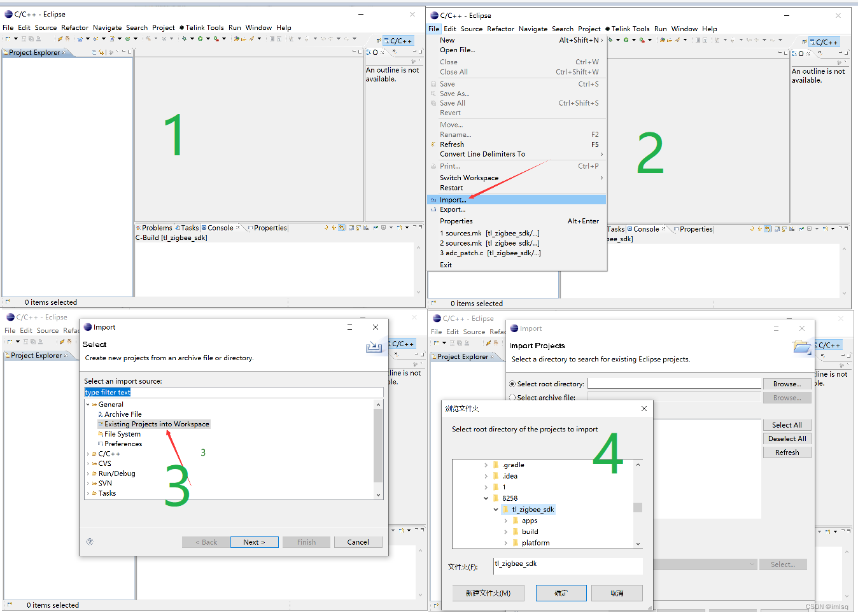This screenshot has height=616, width=858.
Task: Click Search toolbar icon in window marked 1
Action: click(252, 39)
